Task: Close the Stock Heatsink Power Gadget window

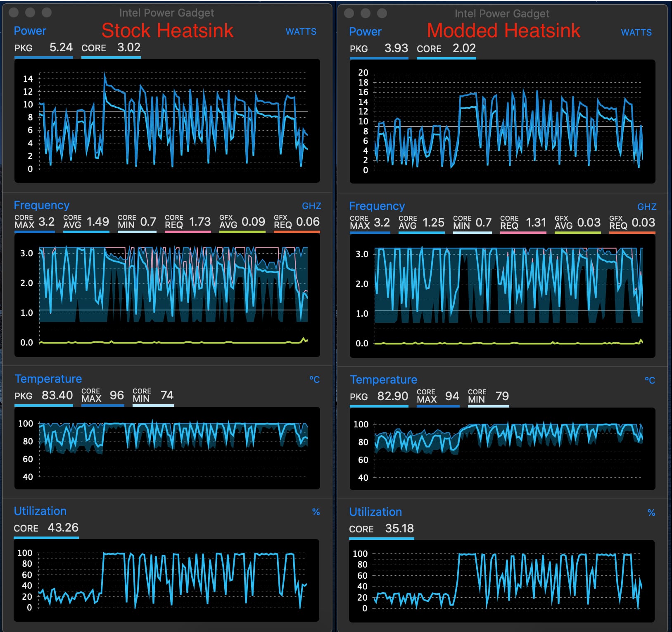Action: pos(14,12)
